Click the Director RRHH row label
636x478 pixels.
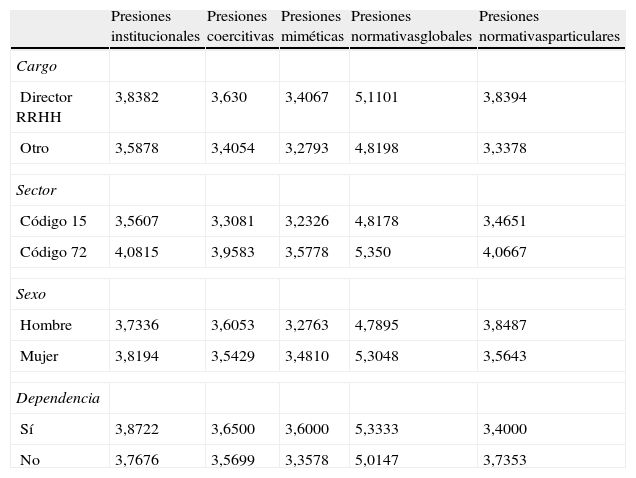click(46, 106)
